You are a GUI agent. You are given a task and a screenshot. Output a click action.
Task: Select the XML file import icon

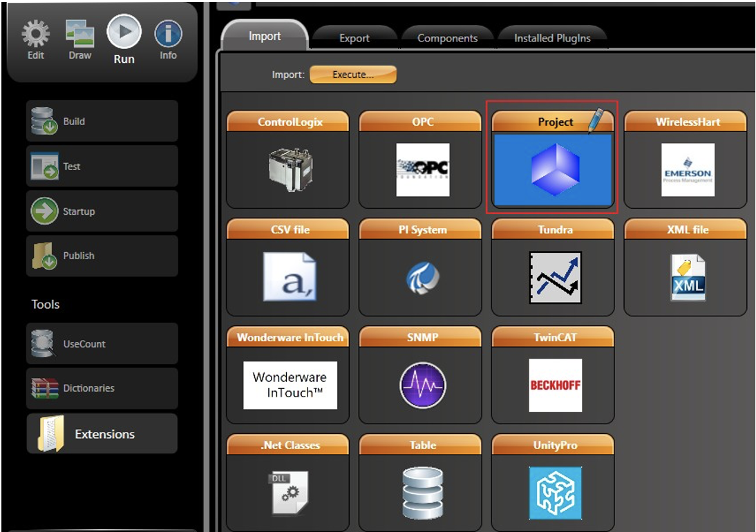coord(687,277)
